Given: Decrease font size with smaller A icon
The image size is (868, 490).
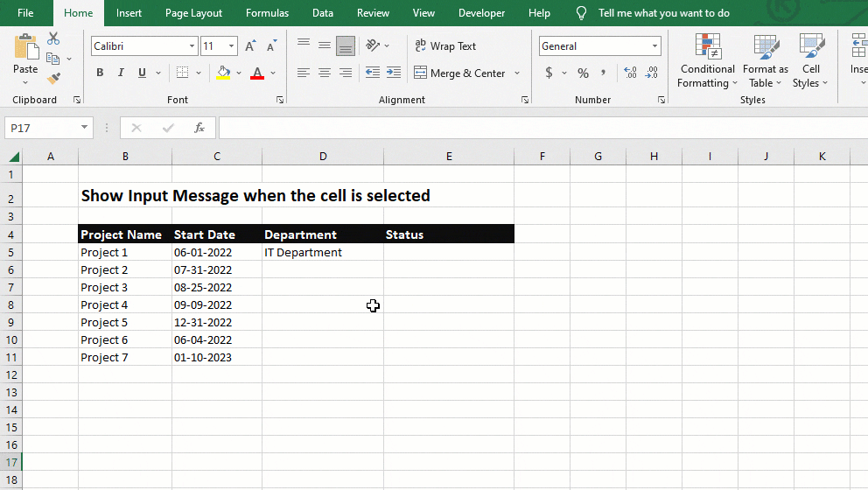Looking at the screenshot, I should (x=271, y=46).
